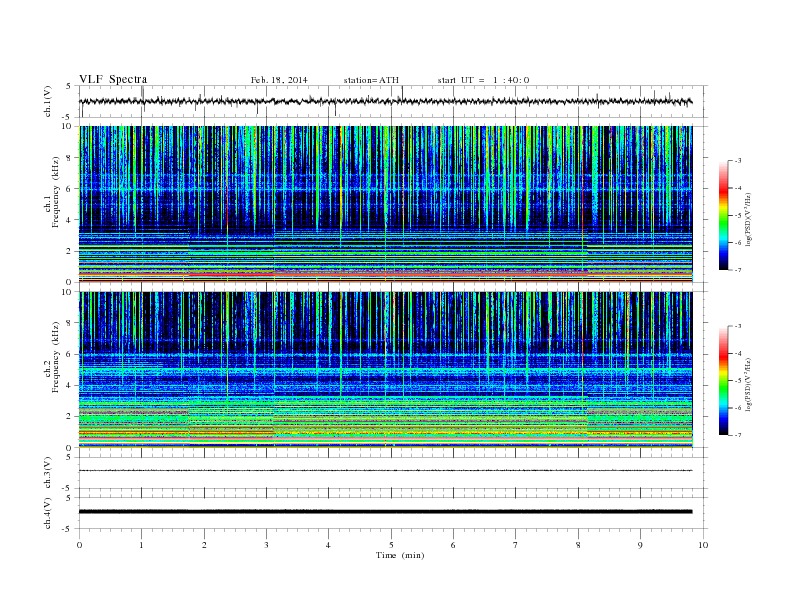Click the "Feb. 18, 2014" date text
Viewport: 792px width, 612px height.
click(x=279, y=80)
